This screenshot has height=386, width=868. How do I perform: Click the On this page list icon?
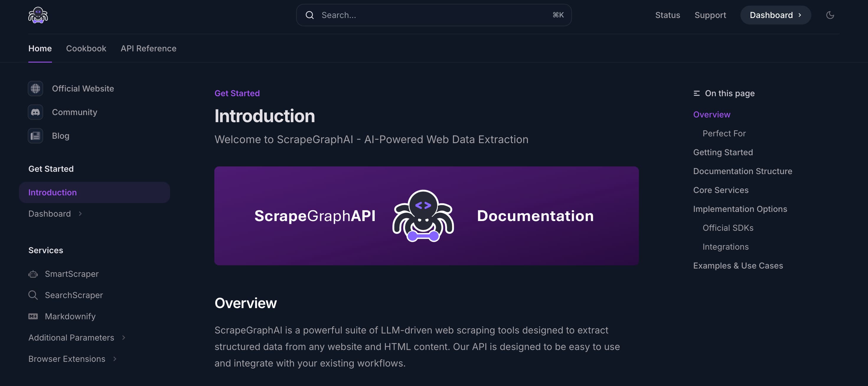(696, 93)
